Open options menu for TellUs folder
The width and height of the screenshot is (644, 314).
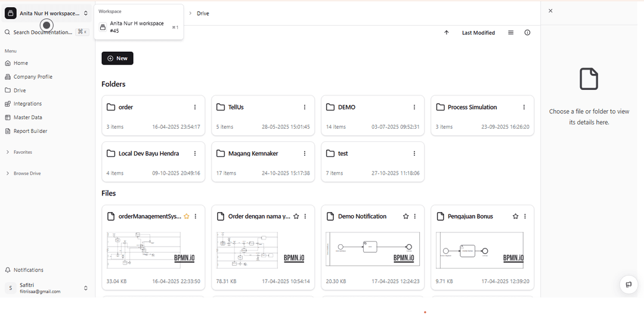click(x=305, y=107)
